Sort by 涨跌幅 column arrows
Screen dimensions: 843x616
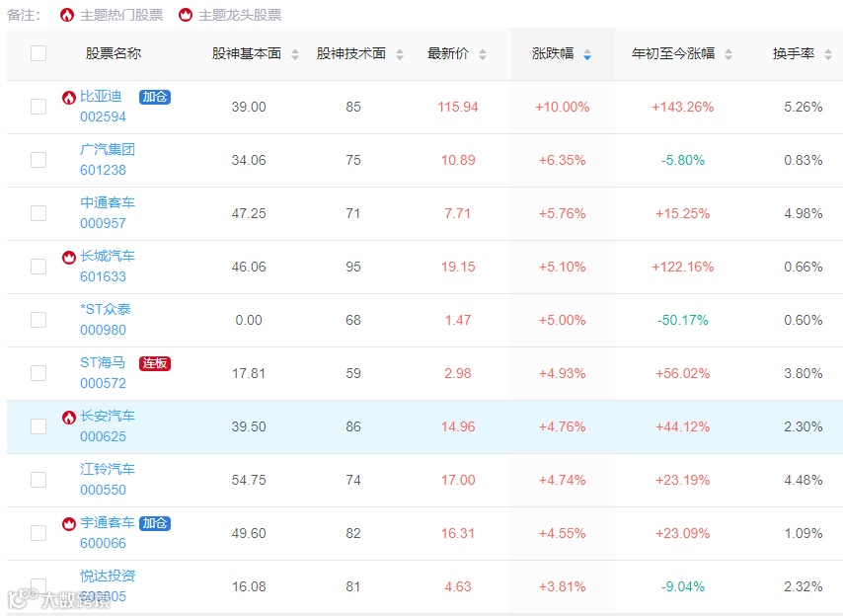(x=587, y=54)
